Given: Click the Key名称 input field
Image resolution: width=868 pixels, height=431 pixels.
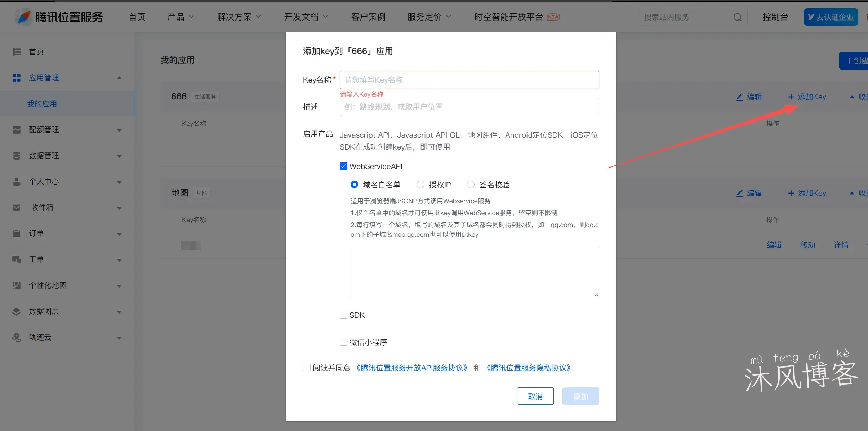Looking at the screenshot, I should (x=468, y=80).
